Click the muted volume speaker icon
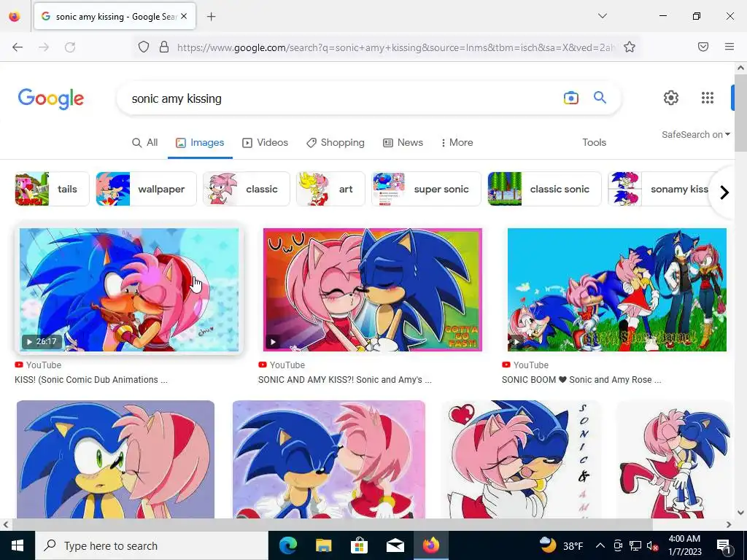 (x=652, y=545)
